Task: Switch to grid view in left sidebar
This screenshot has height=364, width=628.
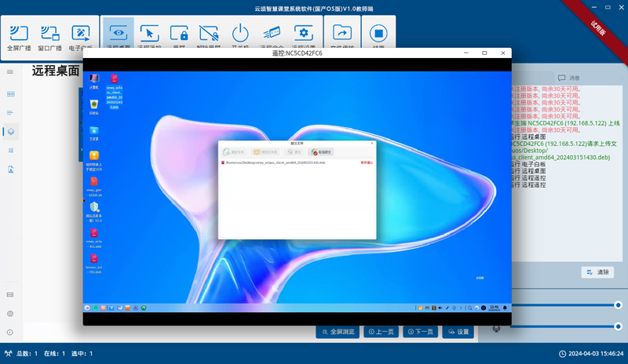Action: pyautogui.click(x=11, y=93)
